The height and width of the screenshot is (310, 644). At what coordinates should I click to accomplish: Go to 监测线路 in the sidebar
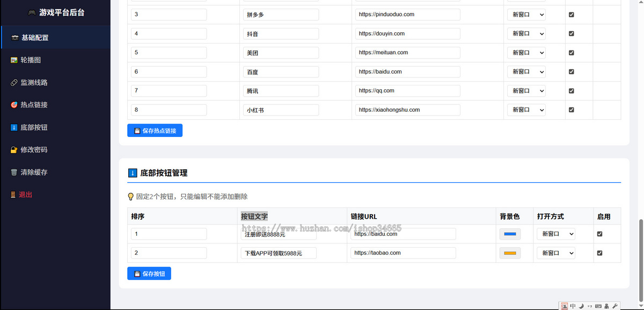(55, 83)
